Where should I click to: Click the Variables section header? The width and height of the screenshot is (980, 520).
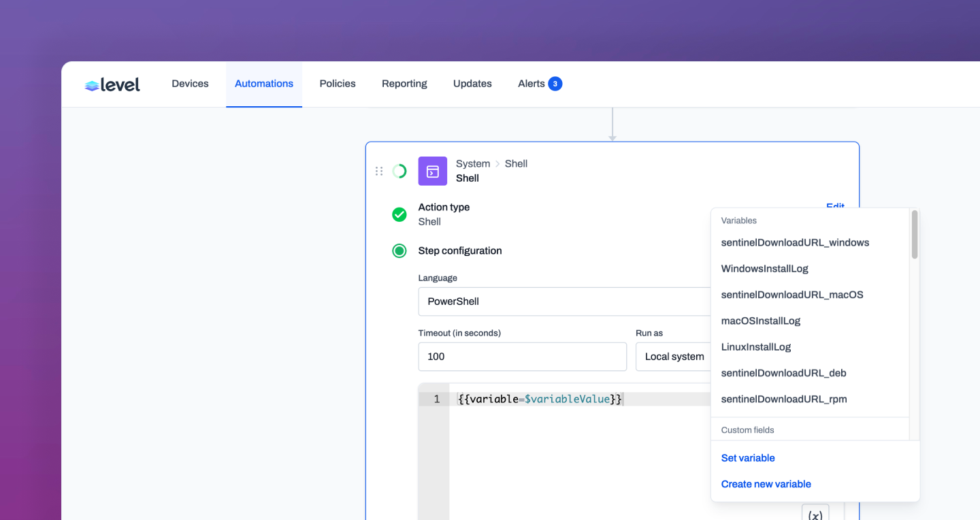tap(739, 221)
